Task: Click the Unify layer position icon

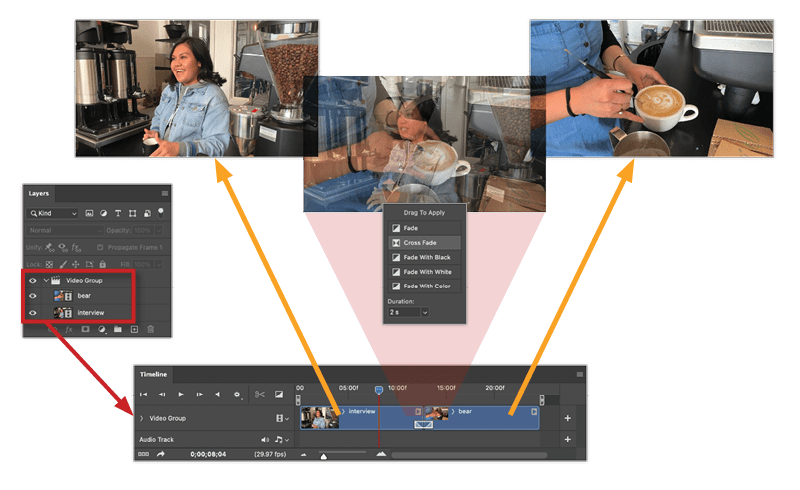Action: pyautogui.click(x=49, y=248)
